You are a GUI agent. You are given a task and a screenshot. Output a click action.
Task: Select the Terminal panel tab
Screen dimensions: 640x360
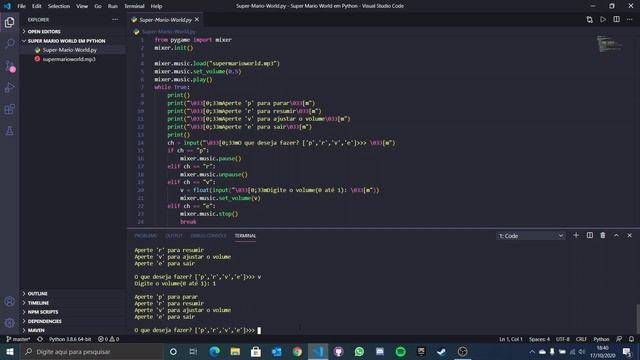coord(245,236)
